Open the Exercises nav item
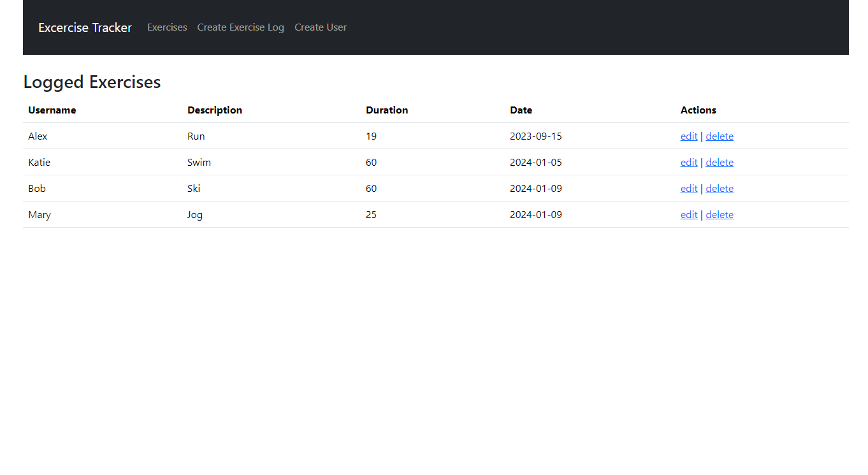Viewport: 868px width, 475px height. [x=167, y=27]
